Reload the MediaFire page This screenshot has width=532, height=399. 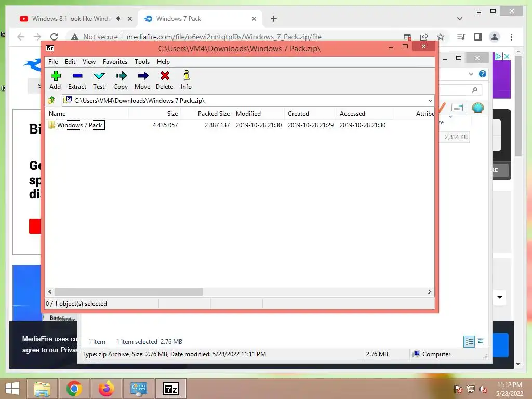pos(54,37)
